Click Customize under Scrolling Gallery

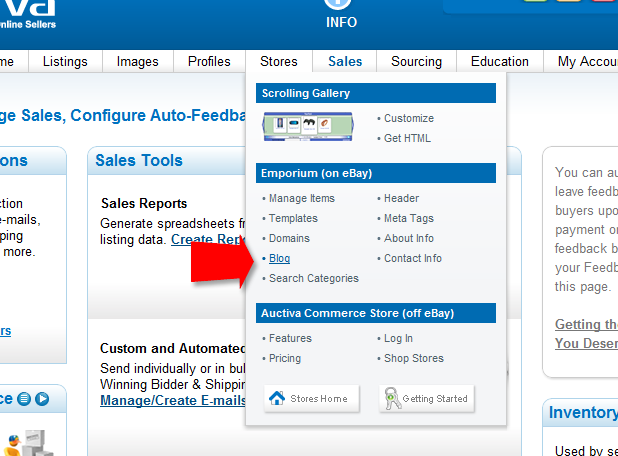[409, 118]
